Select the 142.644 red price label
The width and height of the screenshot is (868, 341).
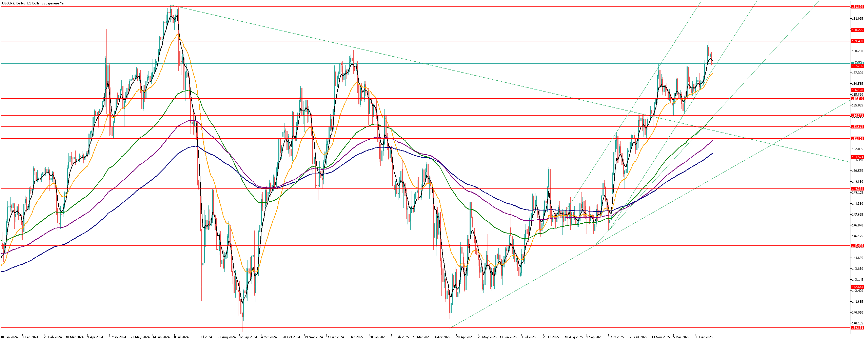[x=857, y=287]
